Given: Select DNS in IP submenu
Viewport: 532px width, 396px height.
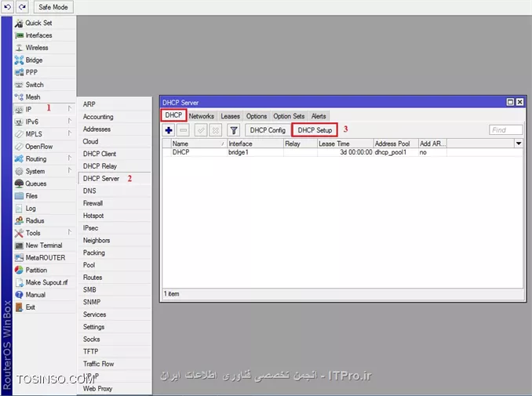Looking at the screenshot, I should click(115, 191).
